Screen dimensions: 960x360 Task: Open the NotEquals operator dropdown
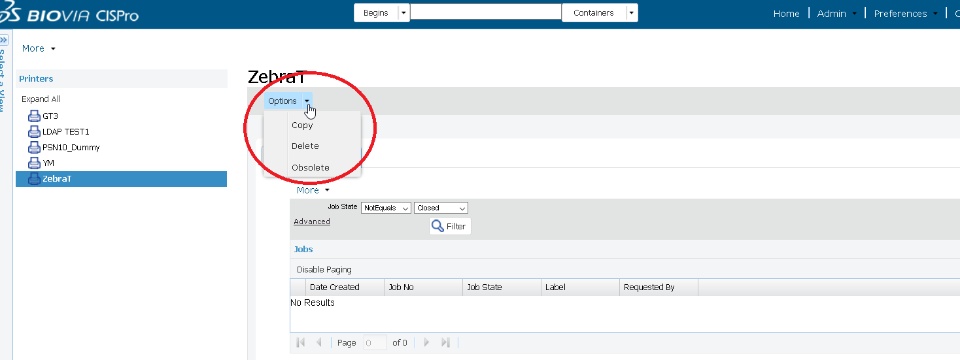click(x=386, y=208)
